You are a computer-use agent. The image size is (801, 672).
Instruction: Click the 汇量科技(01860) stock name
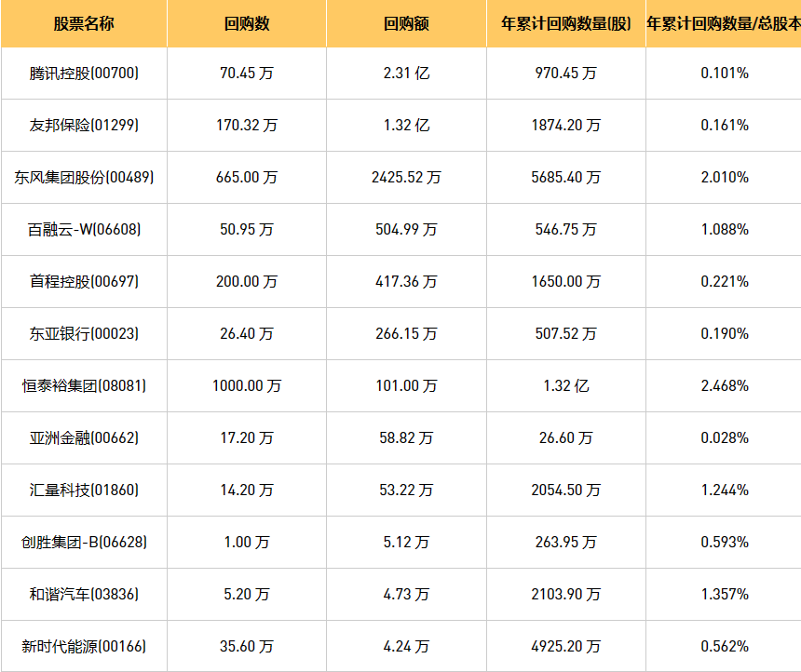(x=84, y=491)
